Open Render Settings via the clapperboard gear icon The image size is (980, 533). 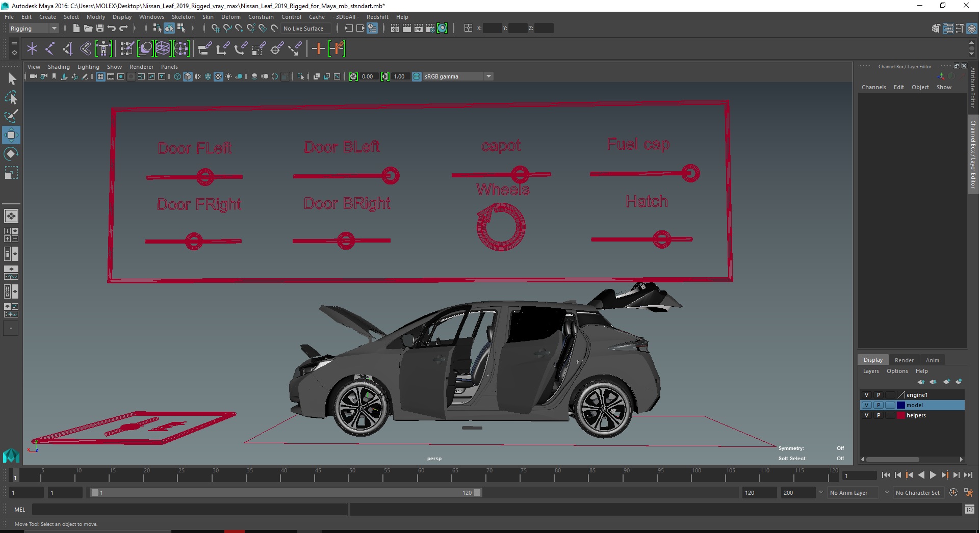[430, 29]
